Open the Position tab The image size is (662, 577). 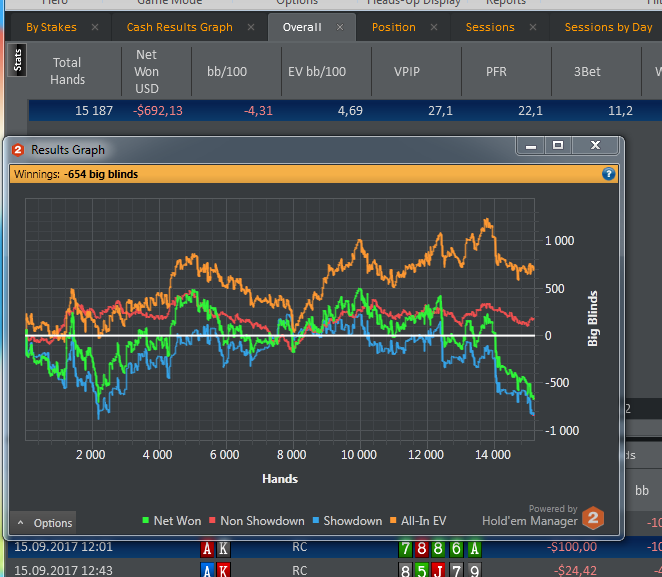[x=393, y=27]
